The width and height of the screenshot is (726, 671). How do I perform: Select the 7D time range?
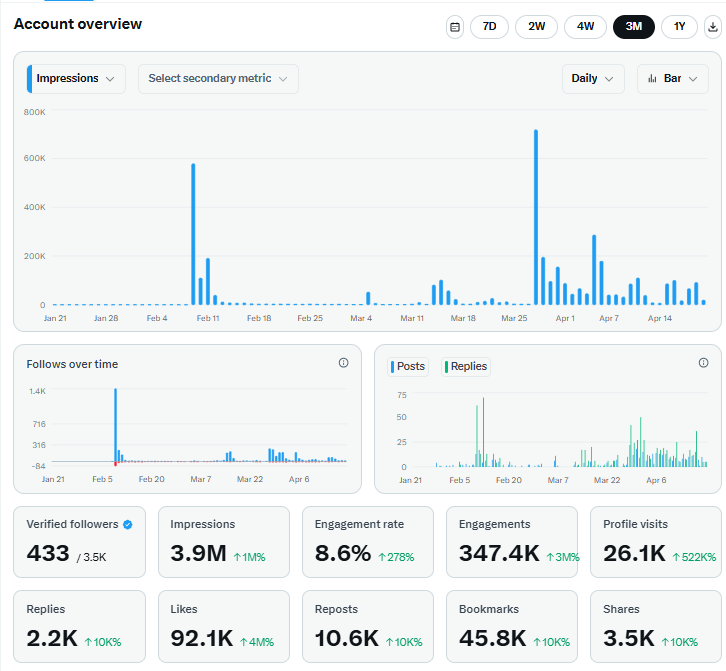coord(489,27)
